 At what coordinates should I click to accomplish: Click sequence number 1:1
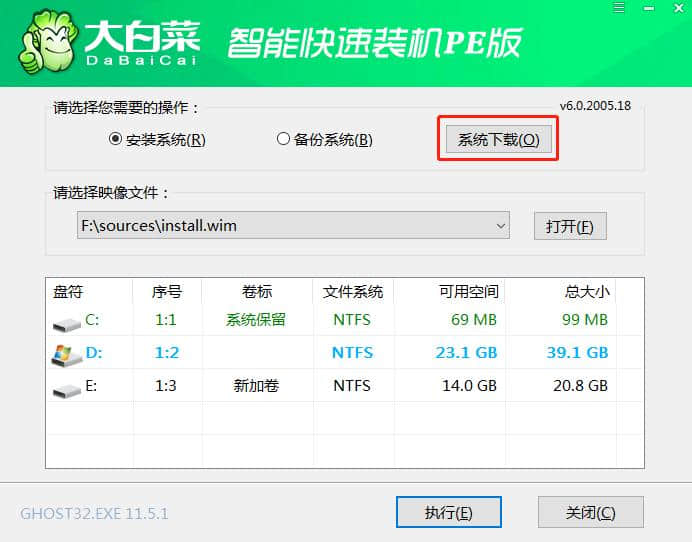pos(166,320)
